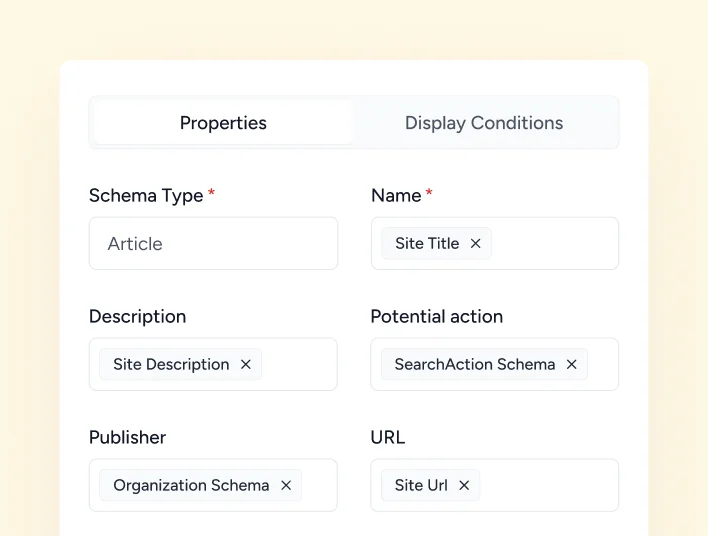The height and width of the screenshot is (536, 708).
Task: Click the Potential action label
Action: pyautogui.click(x=437, y=317)
